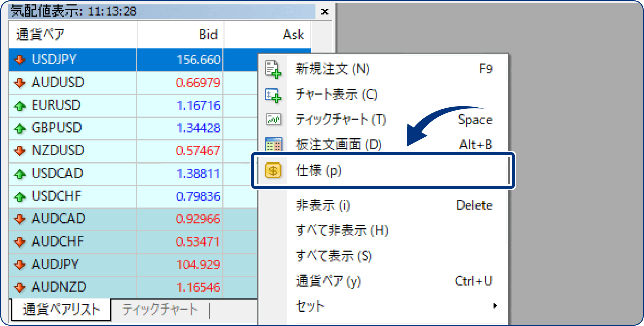Click the 板注文画面 depth-of-market icon
644x326 pixels.
274,145
